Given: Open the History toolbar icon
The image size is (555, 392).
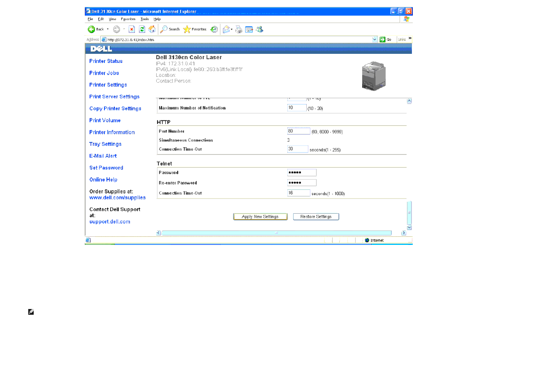Looking at the screenshot, I should pos(214,29).
